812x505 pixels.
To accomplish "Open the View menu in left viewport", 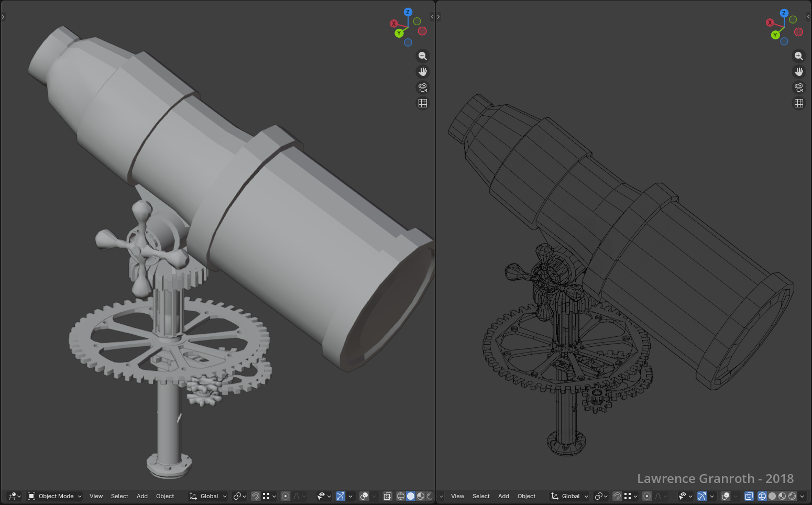I will click(96, 496).
